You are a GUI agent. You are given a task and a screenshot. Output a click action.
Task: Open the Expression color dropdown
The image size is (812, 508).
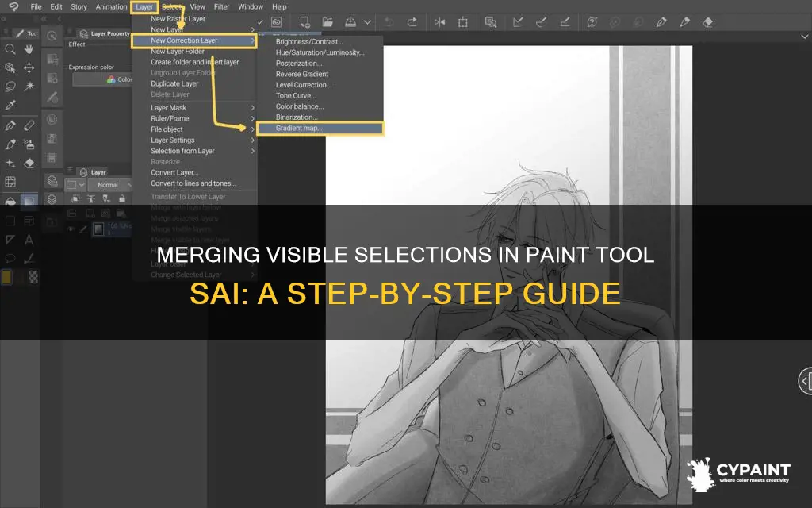(x=102, y=79)
